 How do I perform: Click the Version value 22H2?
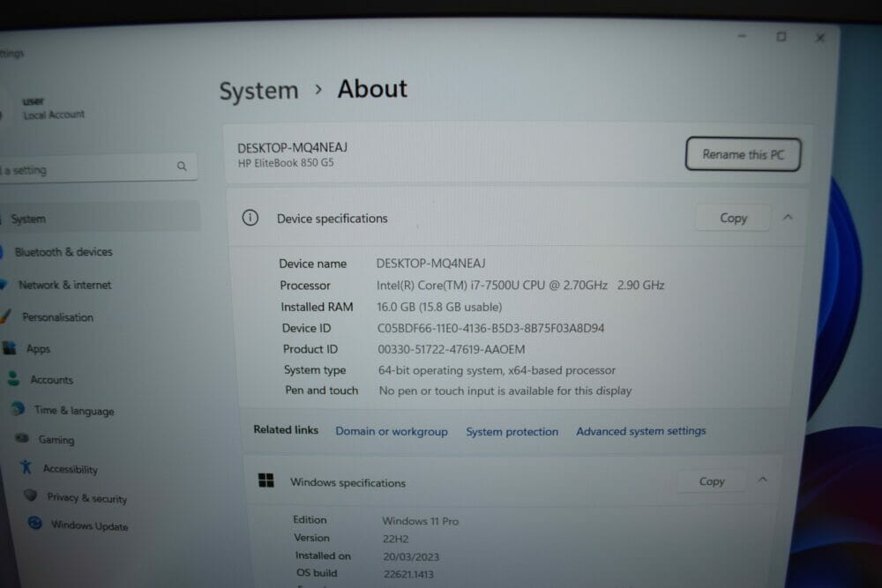[395, 539]
